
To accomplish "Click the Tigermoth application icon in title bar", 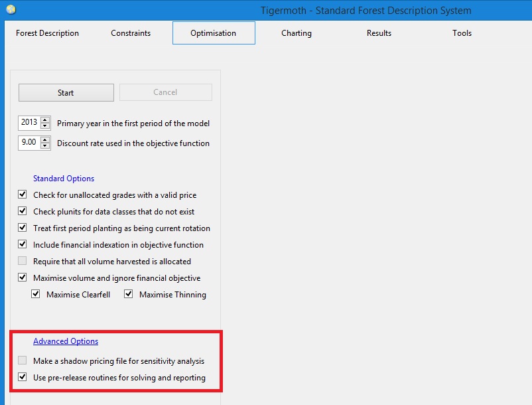I will 11,9.
